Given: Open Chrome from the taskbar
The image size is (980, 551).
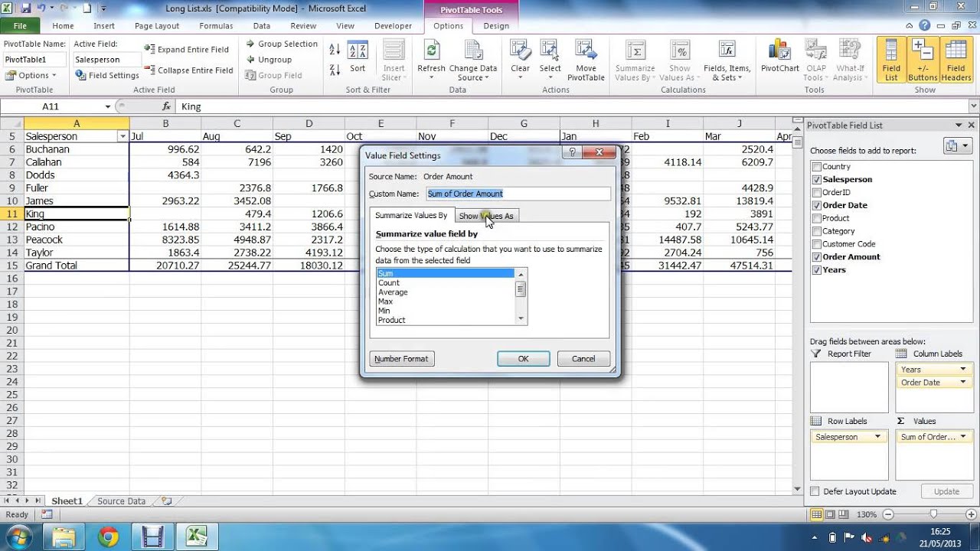Looking at the screenshot, I should 108,537.
